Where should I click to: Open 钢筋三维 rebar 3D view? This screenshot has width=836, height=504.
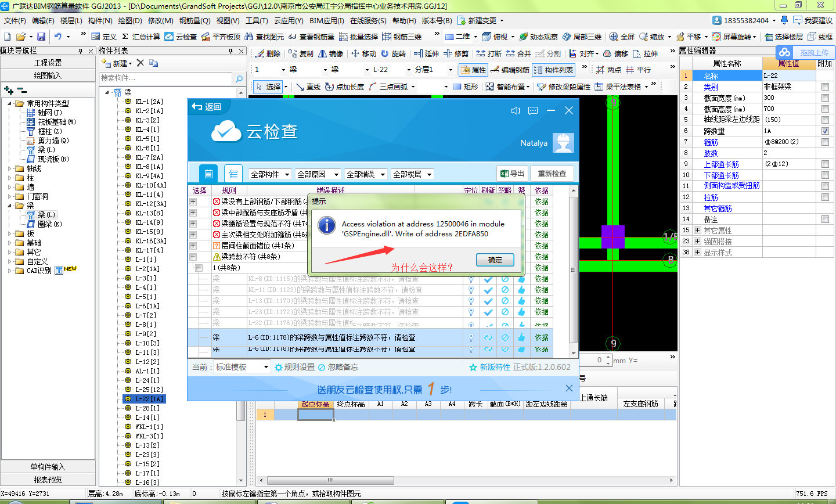tap(402, 37)
